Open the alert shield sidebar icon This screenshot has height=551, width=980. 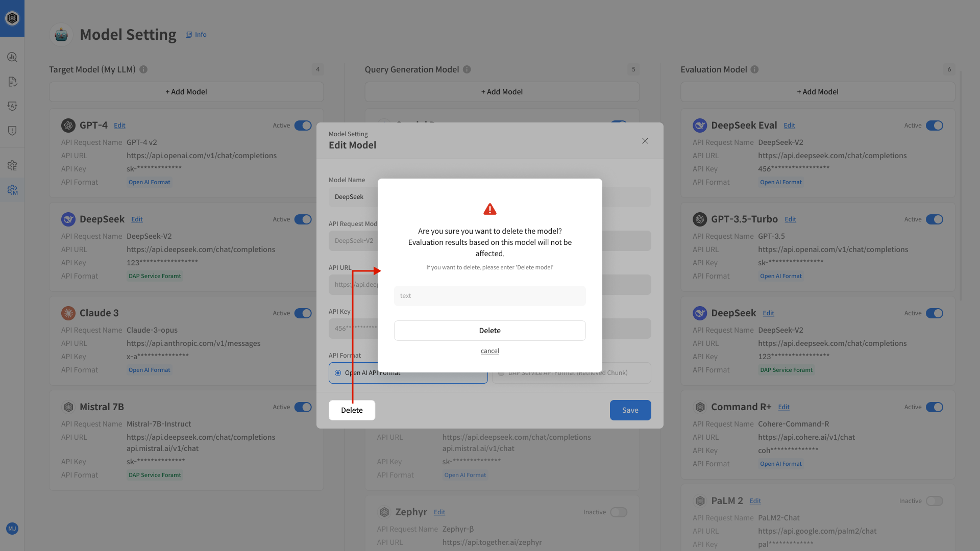12,131
